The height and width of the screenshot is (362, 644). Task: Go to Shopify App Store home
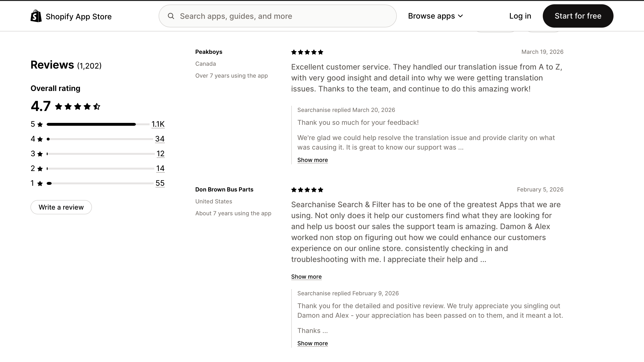(x=79, y=16)
